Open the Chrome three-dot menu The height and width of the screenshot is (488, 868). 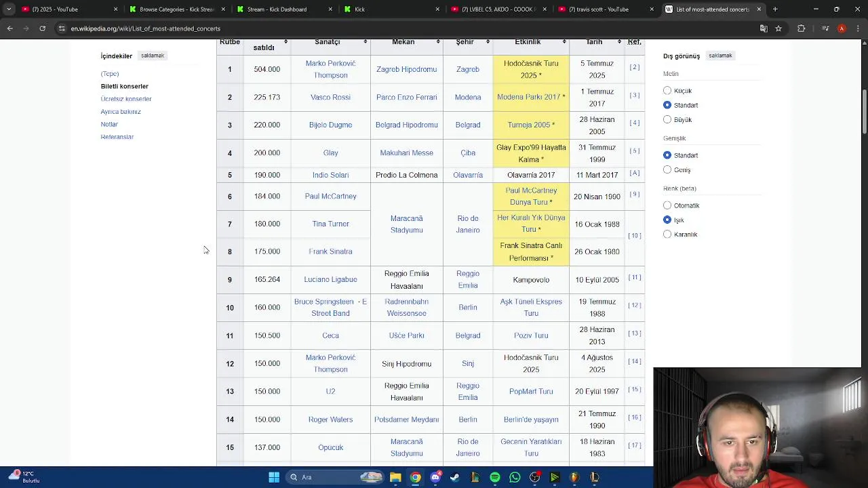pyautogui.click(x=858, y=28)
